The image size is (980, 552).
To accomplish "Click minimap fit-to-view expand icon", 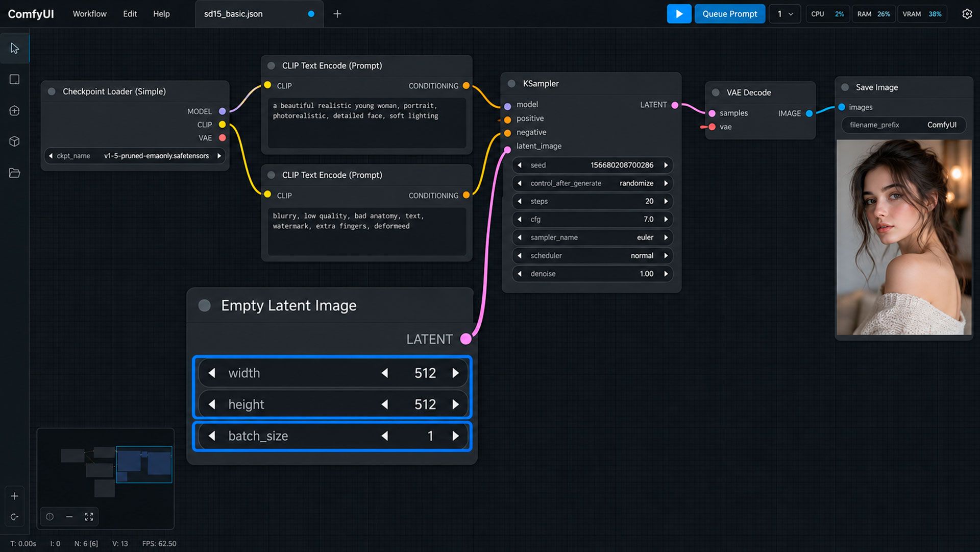I will 89,517.
